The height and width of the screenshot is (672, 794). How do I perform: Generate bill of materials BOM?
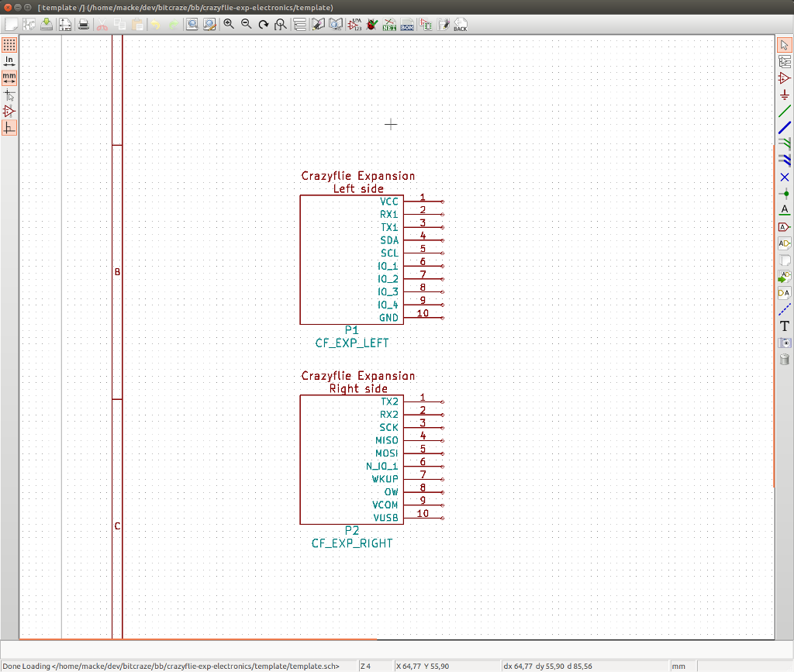click(x=407, y=24)
